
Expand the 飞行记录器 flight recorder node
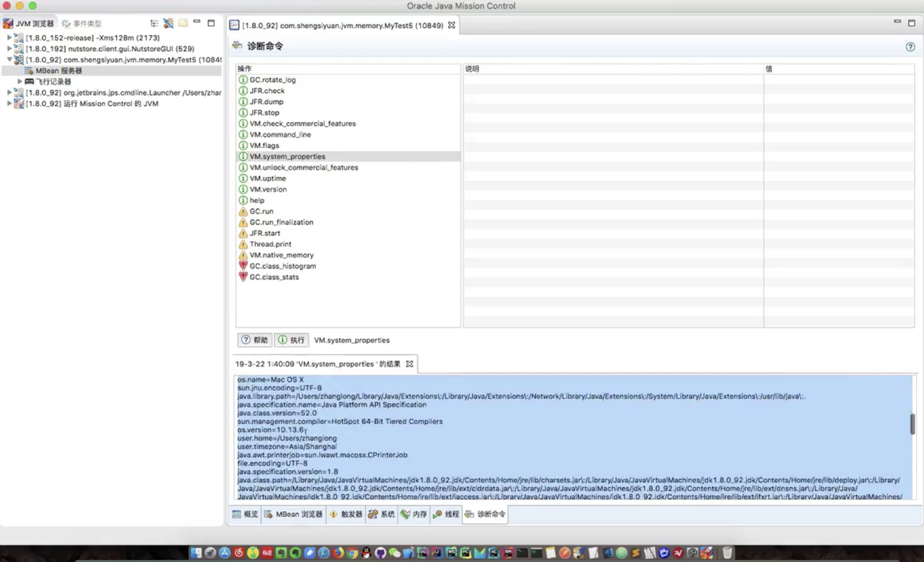20,81
